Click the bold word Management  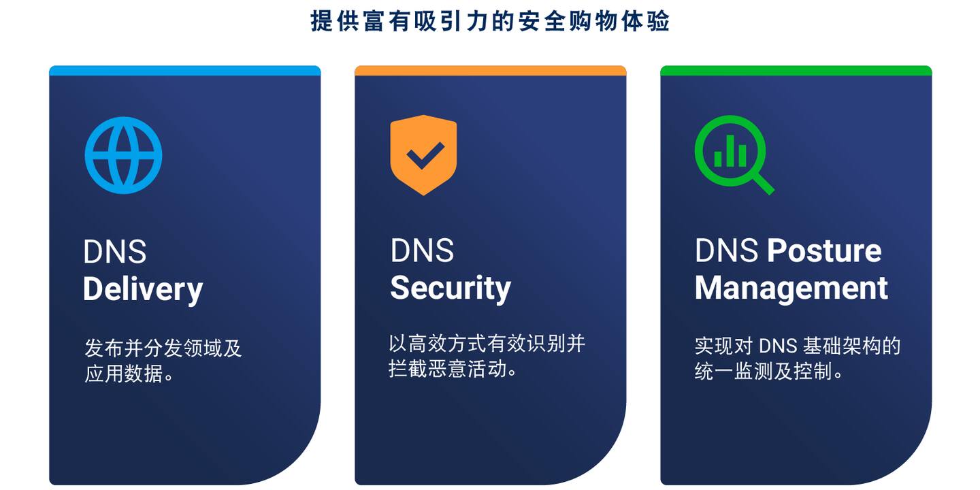tap(791, 287)
